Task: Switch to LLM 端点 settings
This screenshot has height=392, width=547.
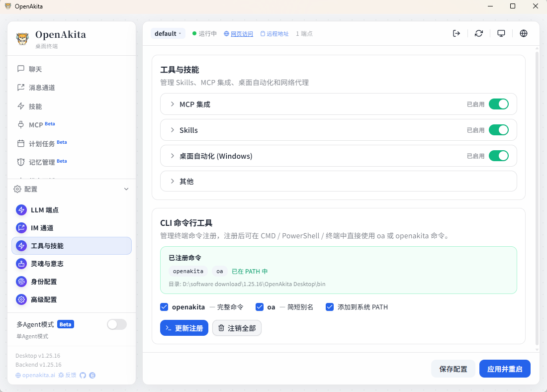Action: coord(72,210)
